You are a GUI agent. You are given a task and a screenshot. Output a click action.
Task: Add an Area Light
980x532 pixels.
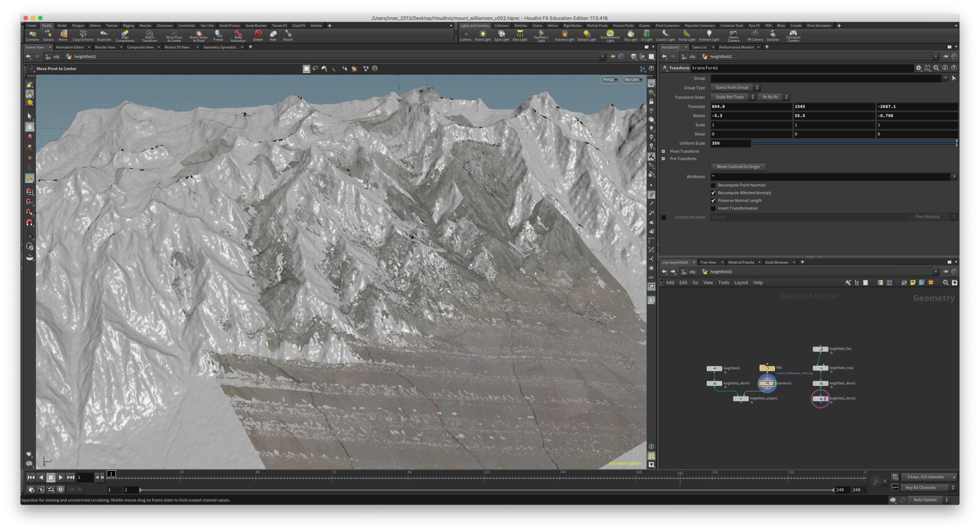[520, 36]
